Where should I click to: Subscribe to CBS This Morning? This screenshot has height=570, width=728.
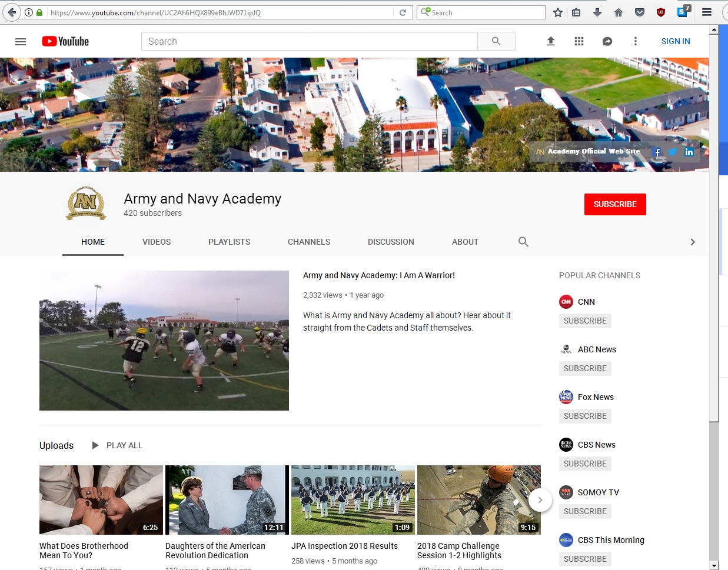pyautogui.click(x=585, y=559)
